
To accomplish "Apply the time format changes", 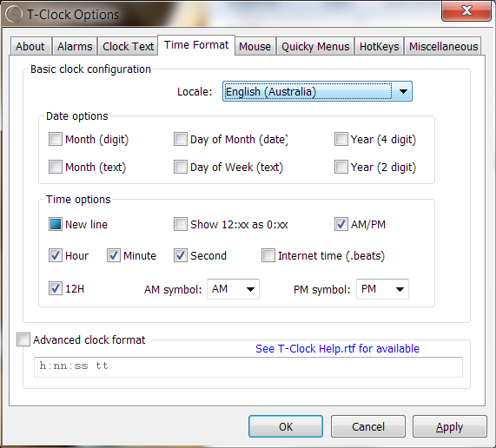I will coord(449,426).
